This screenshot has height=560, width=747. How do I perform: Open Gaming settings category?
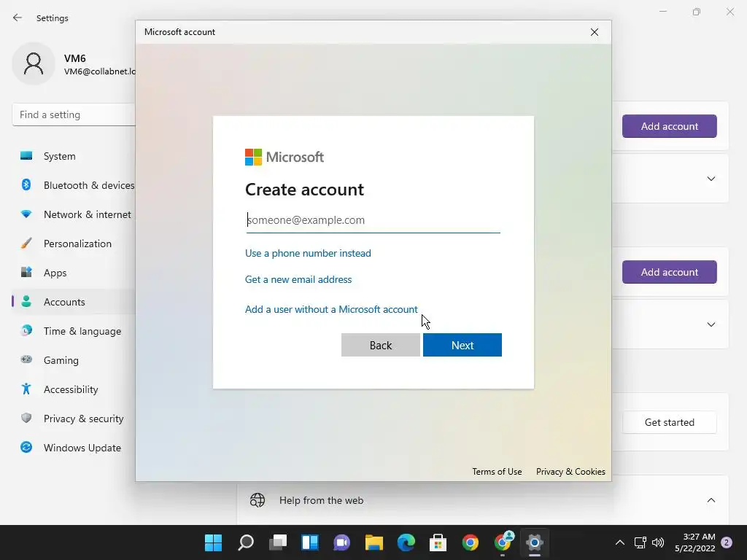pyautogui.click(x=74, y=360)
